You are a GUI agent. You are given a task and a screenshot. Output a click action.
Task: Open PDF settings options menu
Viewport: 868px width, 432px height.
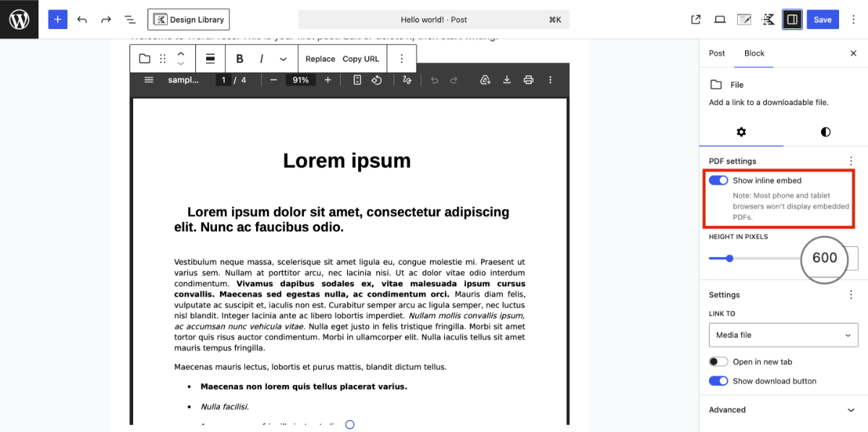tap(851, 161)
